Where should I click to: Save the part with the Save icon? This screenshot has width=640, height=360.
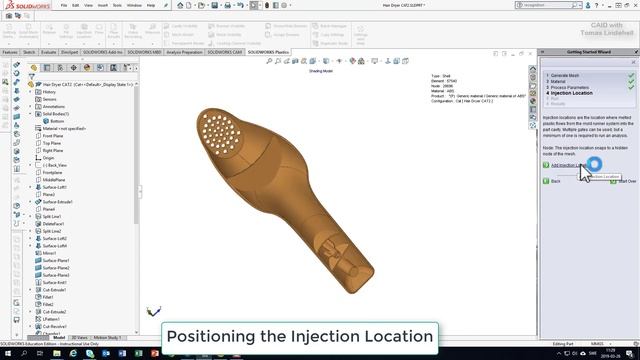[x=214, y=5]
